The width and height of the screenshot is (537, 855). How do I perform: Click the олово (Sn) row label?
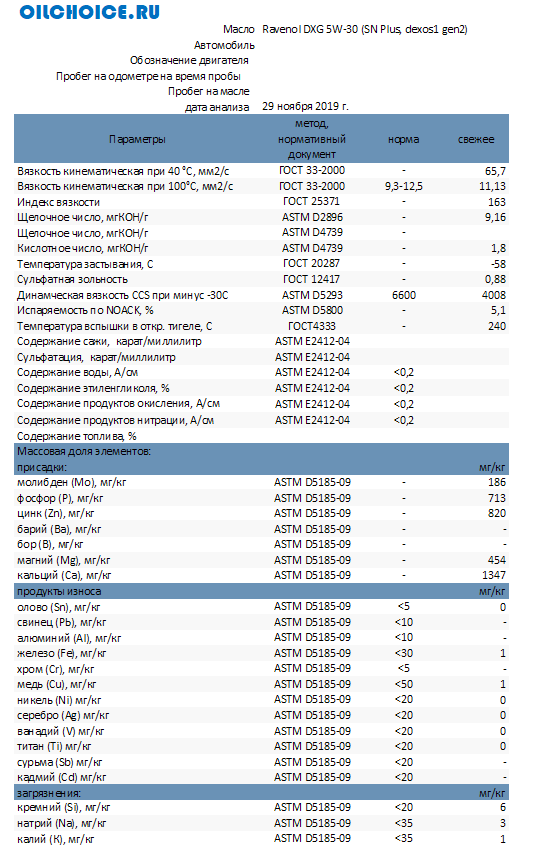[58, 607]
